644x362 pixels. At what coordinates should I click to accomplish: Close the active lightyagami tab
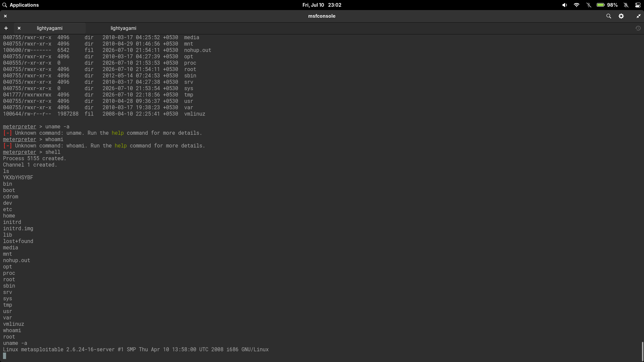coord(19,28)
